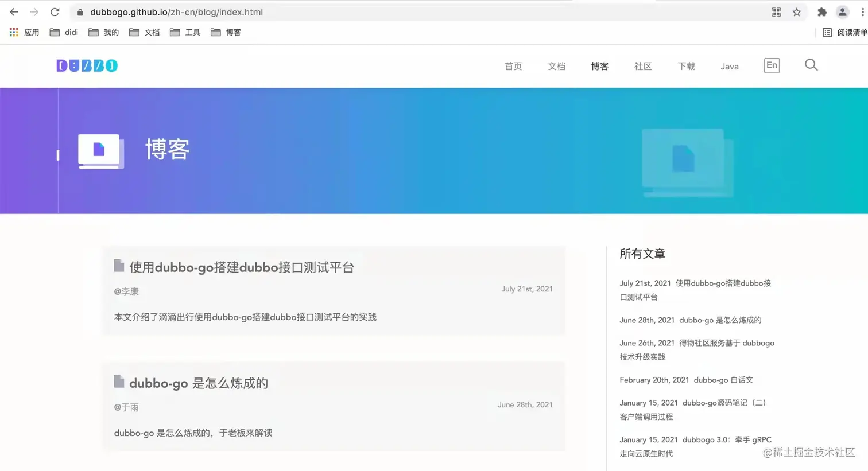Go to 首页 in the site navigation
Viewport: 868px width, 471px height.
[513, 67]
